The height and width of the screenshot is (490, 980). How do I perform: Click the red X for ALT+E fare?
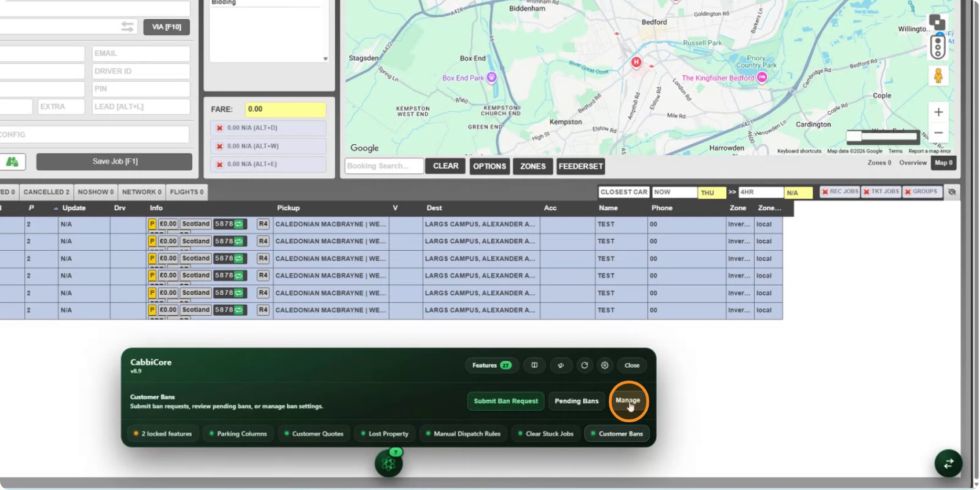pyautogui.click(x=220, y=164)
